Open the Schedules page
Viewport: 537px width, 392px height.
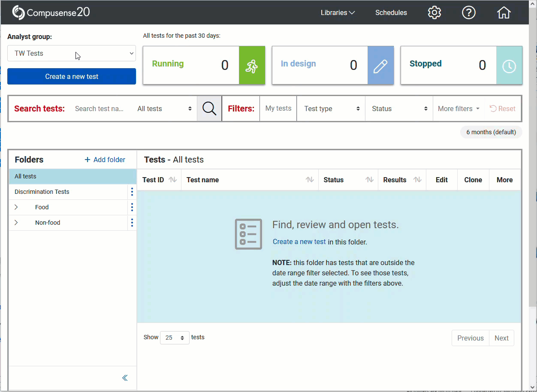tap(391, 12)
